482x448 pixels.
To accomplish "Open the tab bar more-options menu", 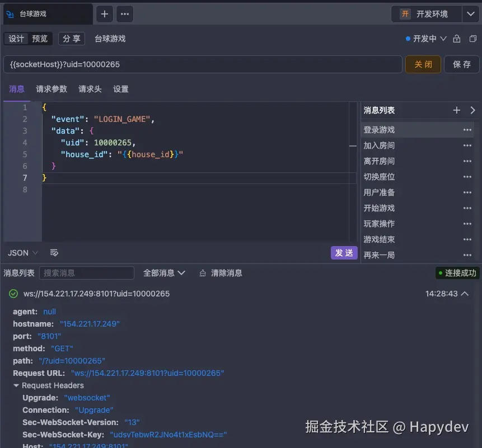I will 125,14.
